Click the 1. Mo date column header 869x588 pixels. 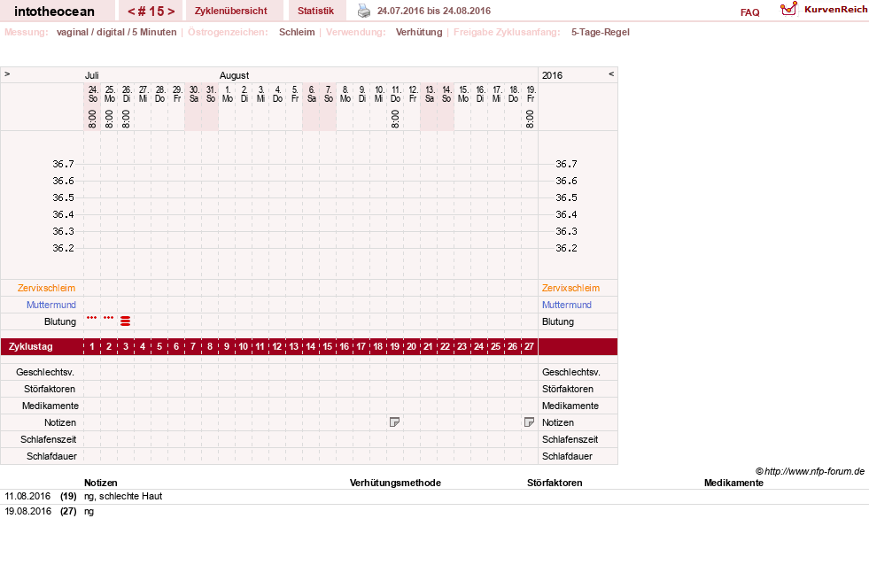(x=228, y=94)
